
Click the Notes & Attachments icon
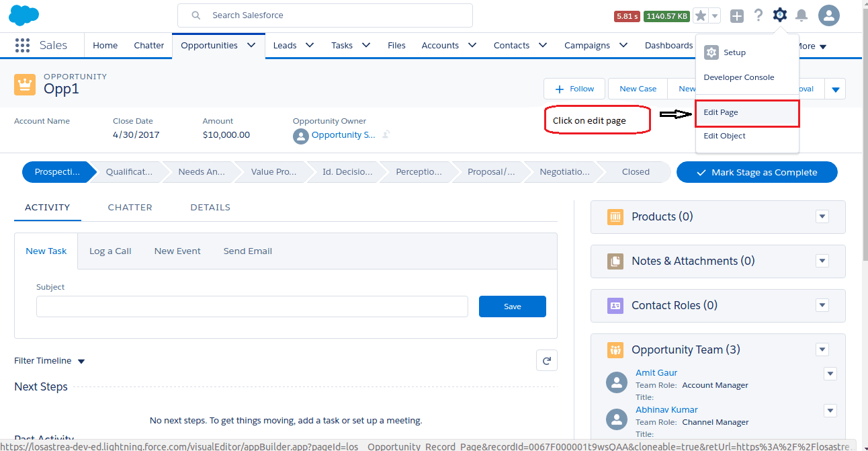click(615, 261)
